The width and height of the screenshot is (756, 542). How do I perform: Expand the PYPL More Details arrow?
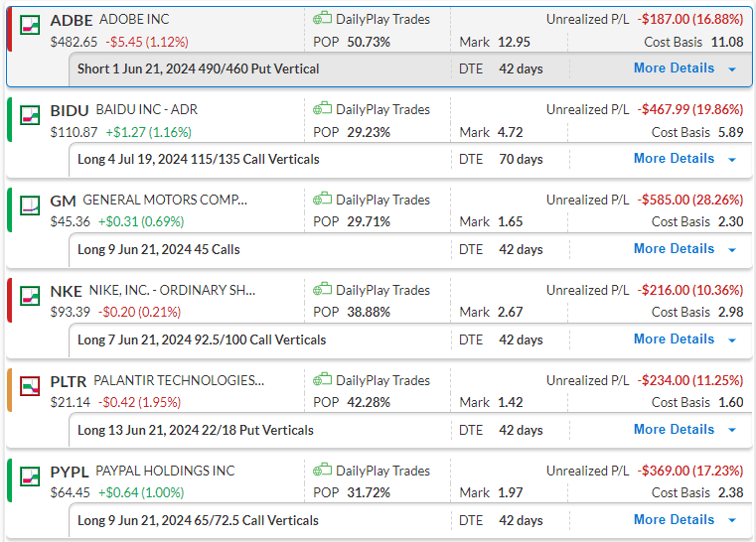(x=732, y=521)
